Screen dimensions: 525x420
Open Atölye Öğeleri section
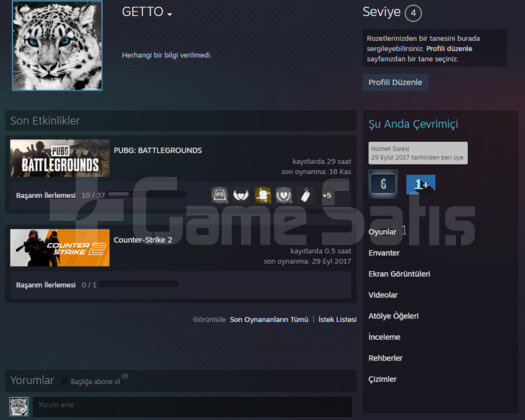point(393,316)
